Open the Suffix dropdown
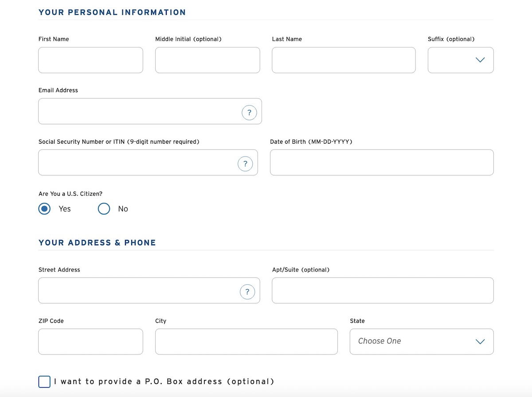Screen dimensions: 532x397 tap(461, 60)
